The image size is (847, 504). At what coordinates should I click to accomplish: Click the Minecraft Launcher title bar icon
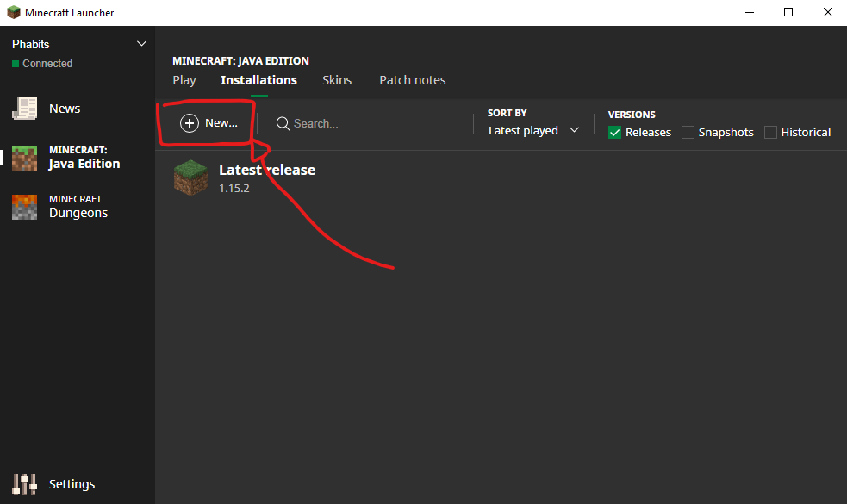[14, 12]
